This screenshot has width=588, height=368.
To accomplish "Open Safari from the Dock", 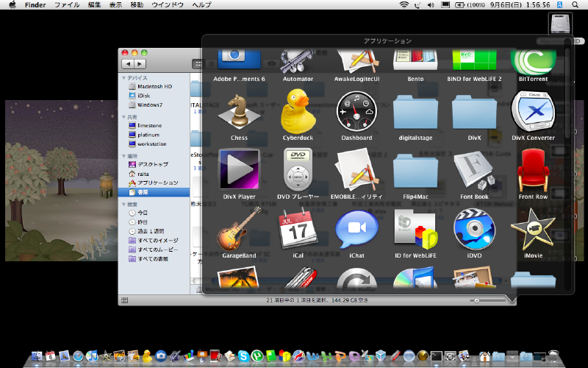I will point(78,355).
